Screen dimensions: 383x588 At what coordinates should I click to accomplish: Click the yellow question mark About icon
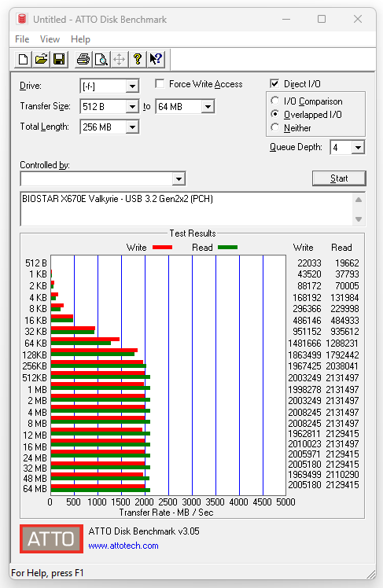click(138, 59)
